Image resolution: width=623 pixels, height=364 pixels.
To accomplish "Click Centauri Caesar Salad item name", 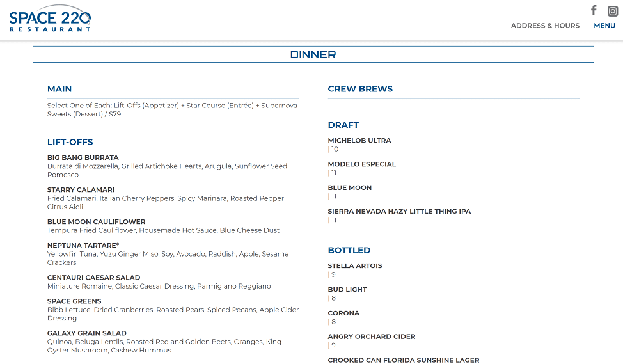I will (x=94, y=278).
